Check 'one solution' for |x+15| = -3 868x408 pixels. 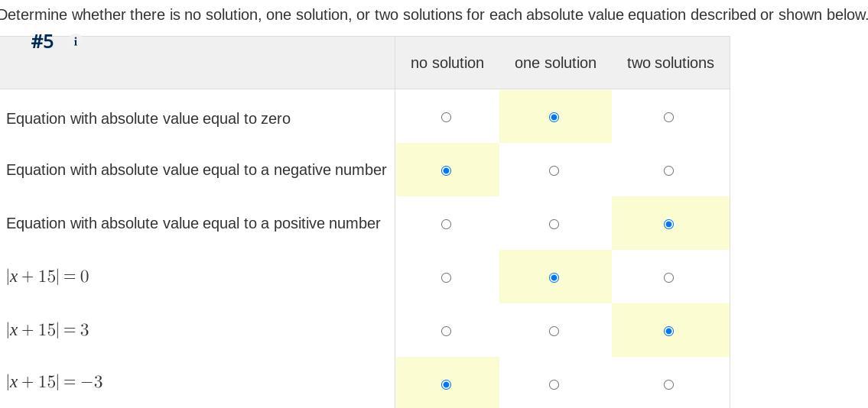[554, 384]
